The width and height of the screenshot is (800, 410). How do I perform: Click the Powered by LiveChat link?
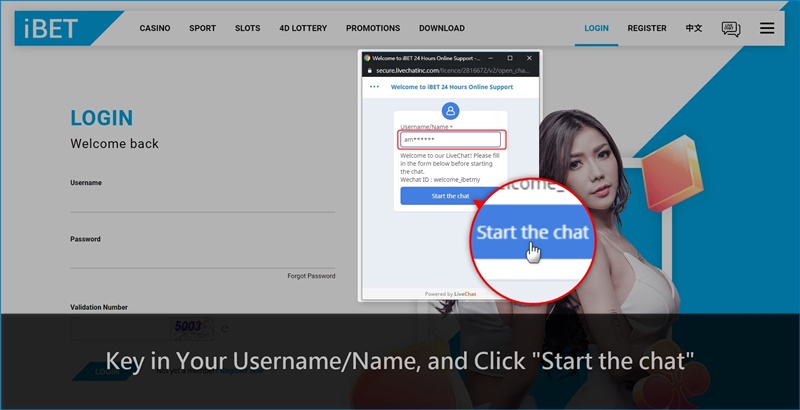tap(450, 294)
